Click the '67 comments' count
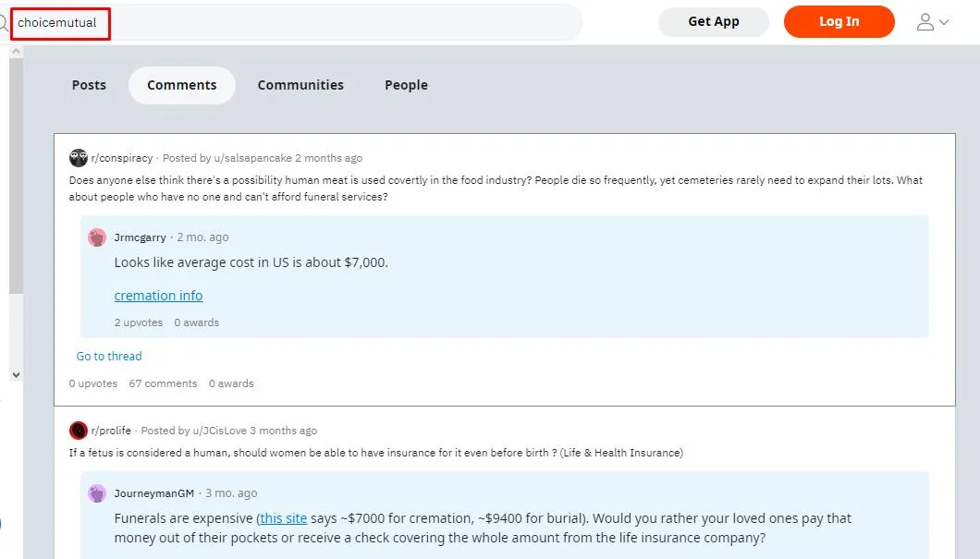 [x=163, y=383]
